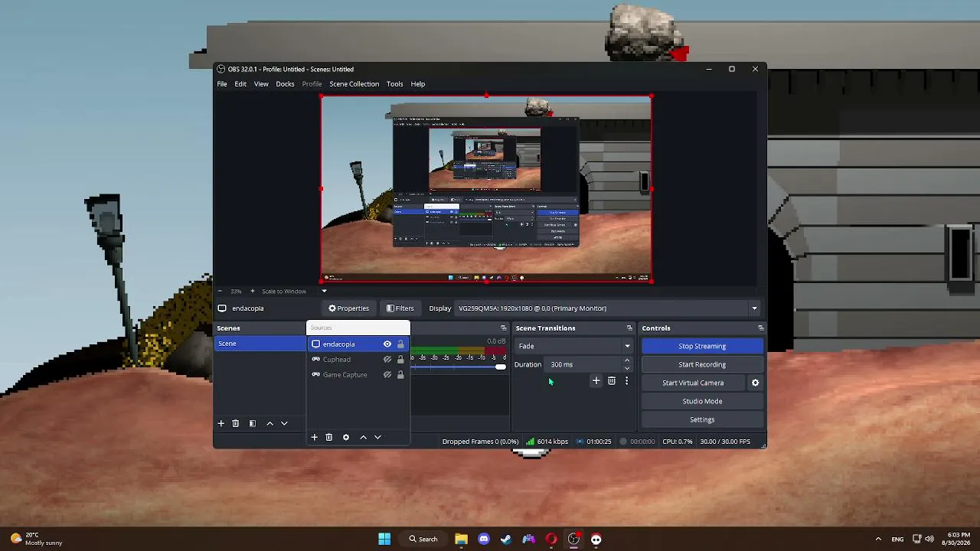Add a new source with plus icon
Image resolution: width=980 pixels, height=551 pixels.
pyautogui.click(x=314, y=437)
